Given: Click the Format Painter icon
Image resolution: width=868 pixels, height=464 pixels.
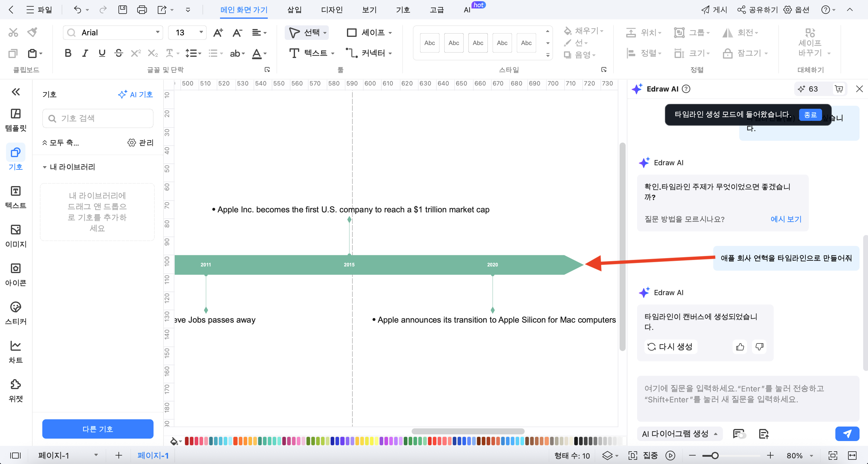Looking at the screenshot, I should (32, 32).
